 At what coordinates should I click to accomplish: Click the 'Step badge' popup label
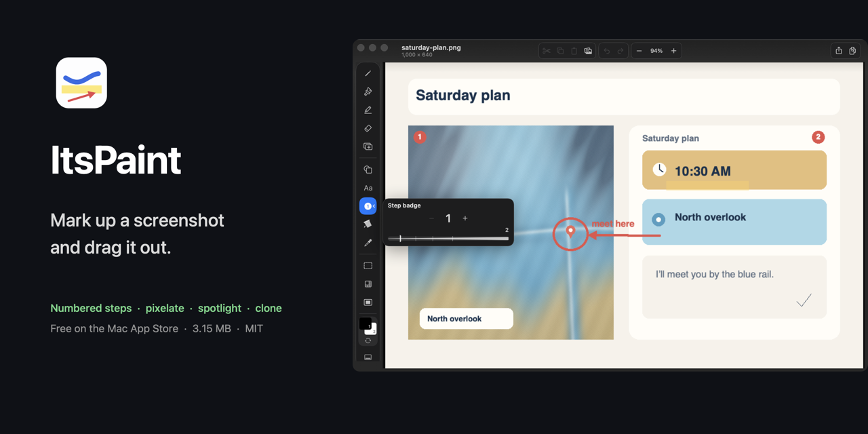(x=404, y=205)
